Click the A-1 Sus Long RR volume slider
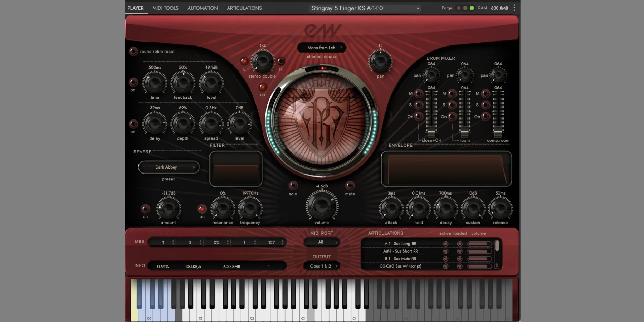The height and width of the screenshot is (322, 644). 479,244
